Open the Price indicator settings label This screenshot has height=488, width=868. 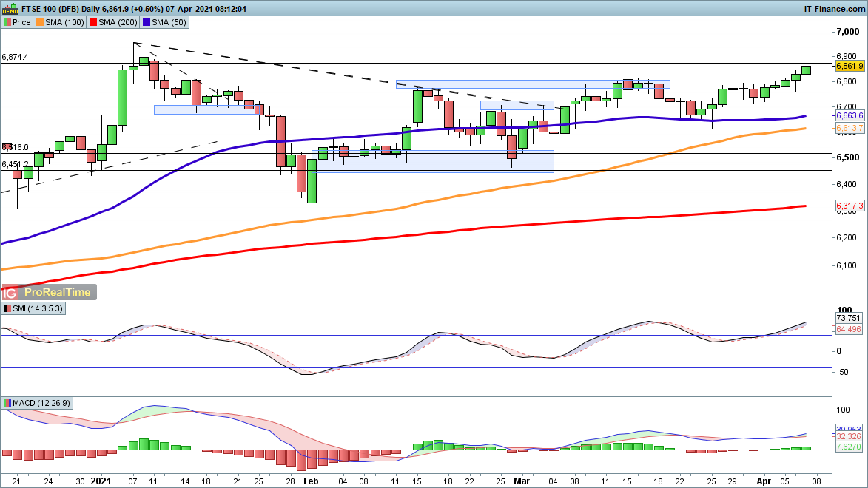point(17,22)
